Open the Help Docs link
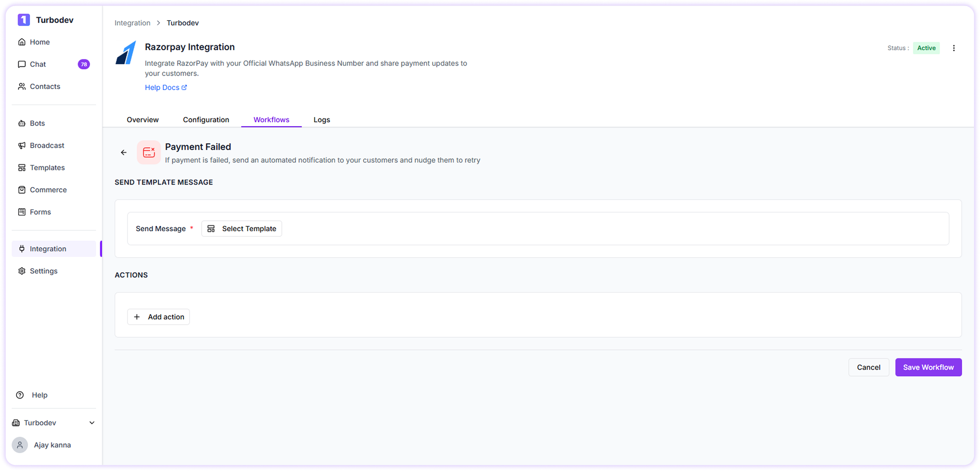980x471 pixels. (x=166, y=87)
